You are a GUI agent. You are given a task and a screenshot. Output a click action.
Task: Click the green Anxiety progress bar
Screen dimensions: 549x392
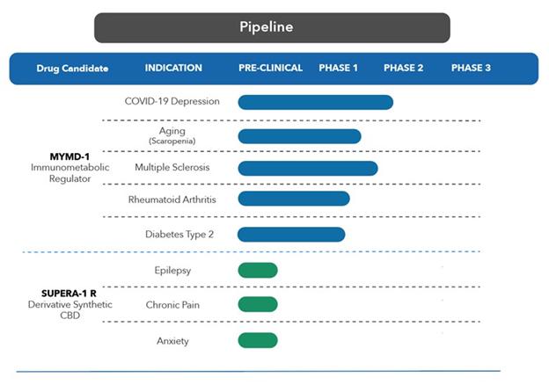point(257,340)
